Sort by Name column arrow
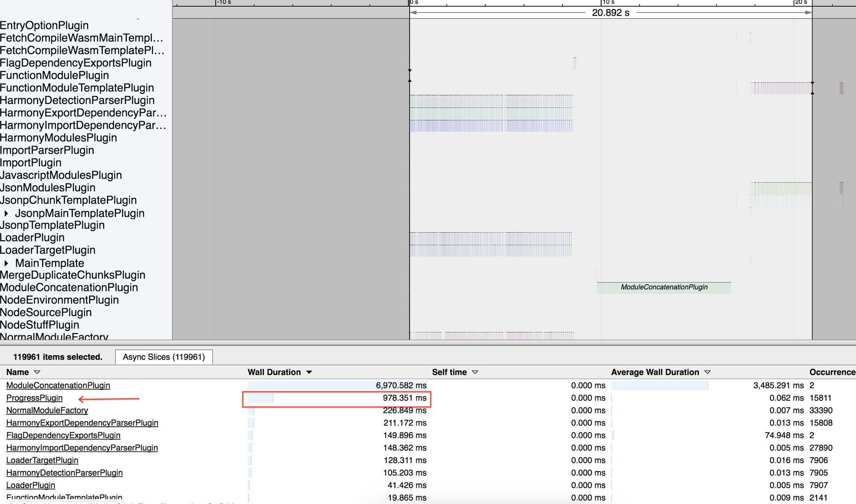Screen dimensions: 856x504 tap(37, 372)
